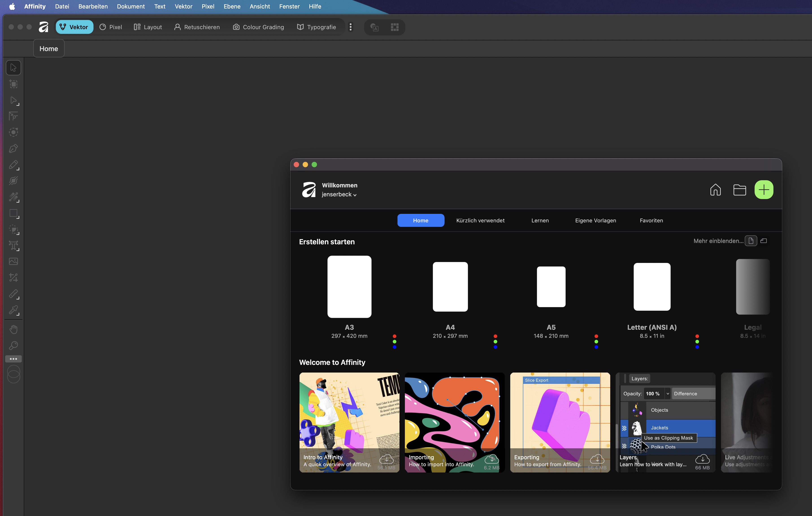Viewport: 812px width, 516px height.
Task: Open the folder icon in Welcome header
Action: (740, 190)
